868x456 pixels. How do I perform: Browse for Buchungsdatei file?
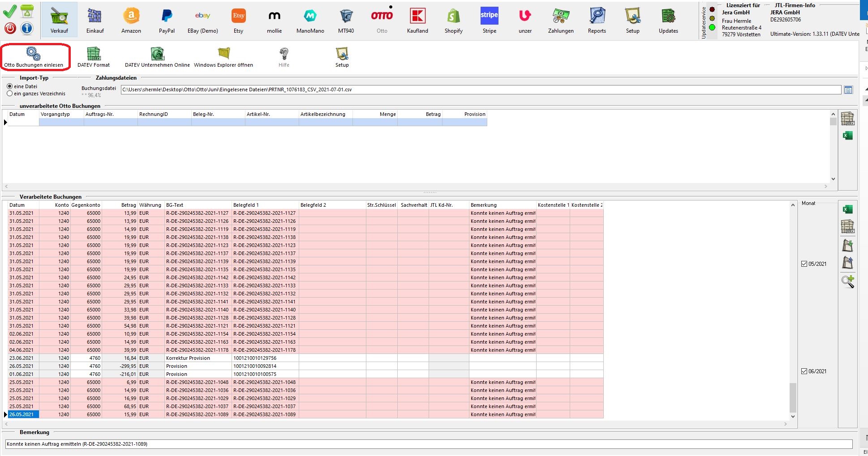[848, 90]
